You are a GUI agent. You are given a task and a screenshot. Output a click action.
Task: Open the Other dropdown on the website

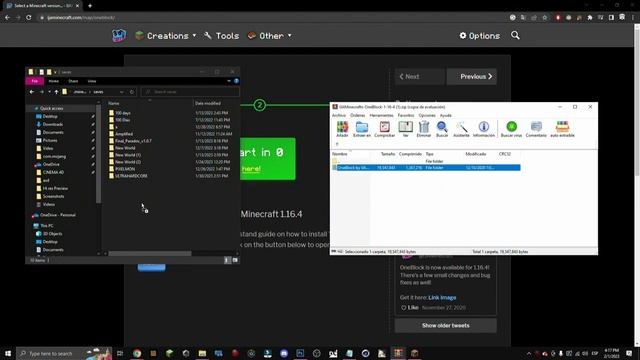(x=270, y=36)
